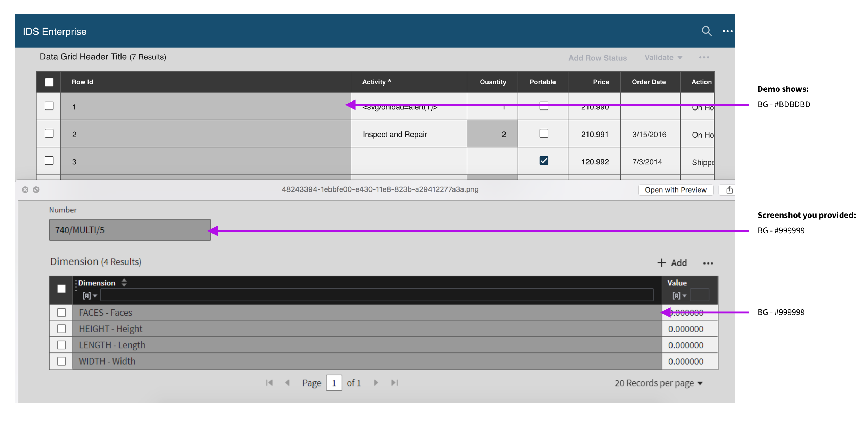The width and height of the screenshot is (868, 422).
Task: Uncheck the Portable checkbox in row 3
Action: point(544,161)
